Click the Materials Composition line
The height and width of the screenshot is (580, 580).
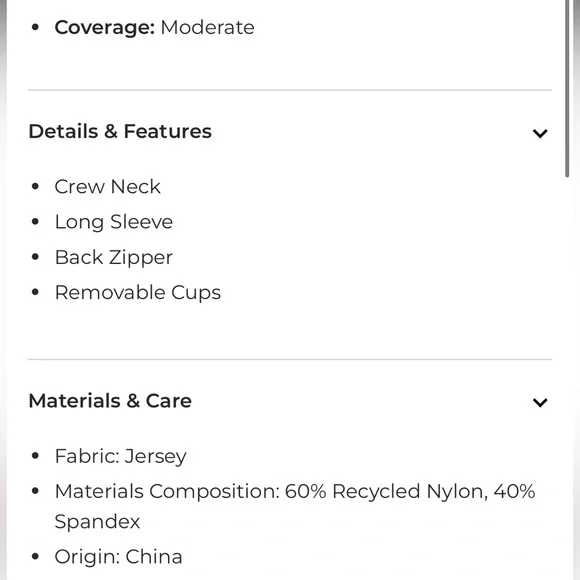tap(295, 506)
